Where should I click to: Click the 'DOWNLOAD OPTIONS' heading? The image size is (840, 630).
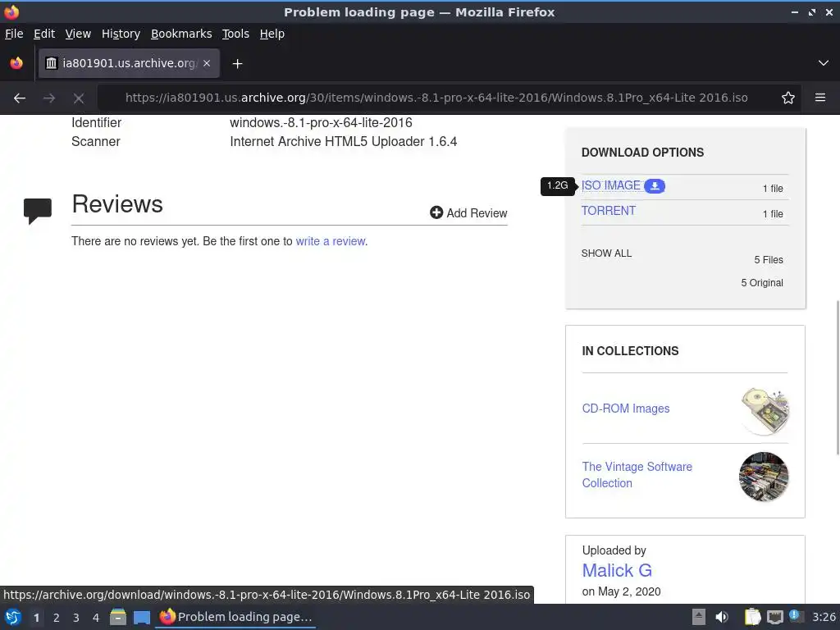(x=643, y=152)
